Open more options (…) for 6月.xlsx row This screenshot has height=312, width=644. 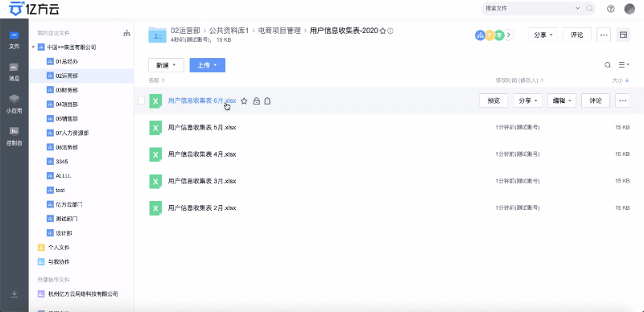click(x=622, y=101)
